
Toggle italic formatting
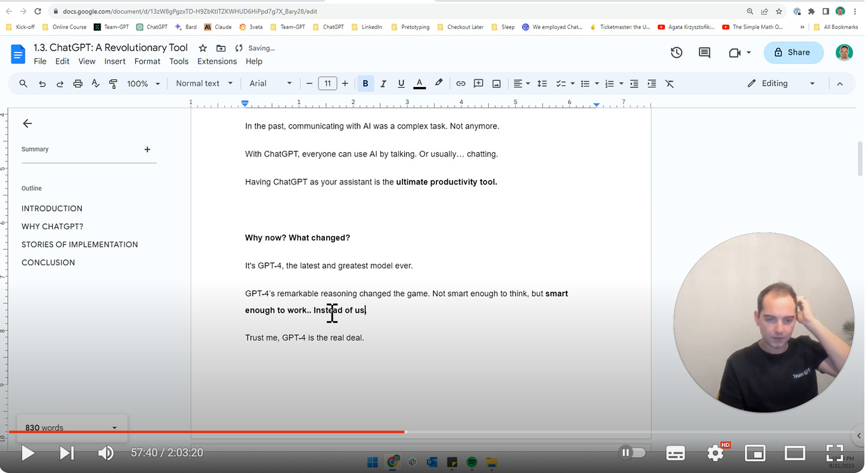coord(383,83)
